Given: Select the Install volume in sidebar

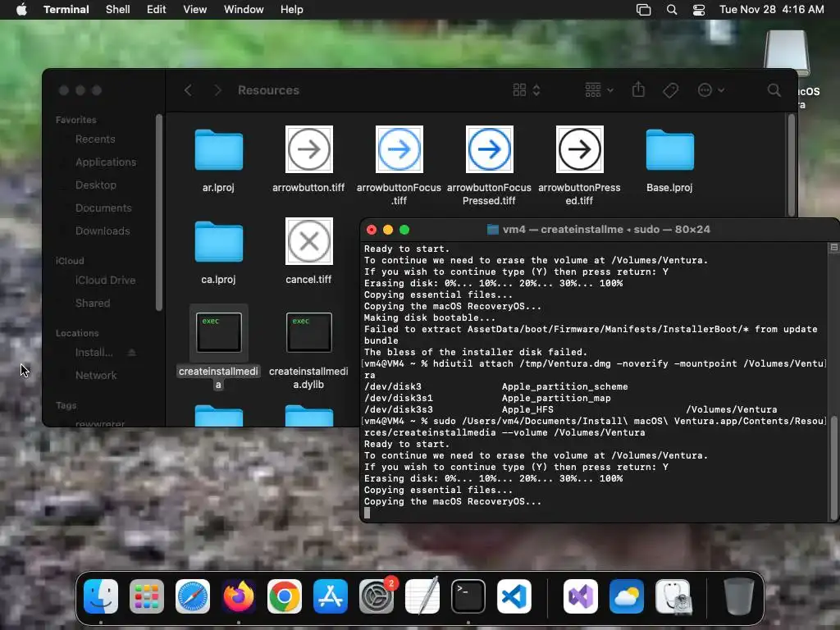Looking at the screenshot, I should [x=94, y=353].
